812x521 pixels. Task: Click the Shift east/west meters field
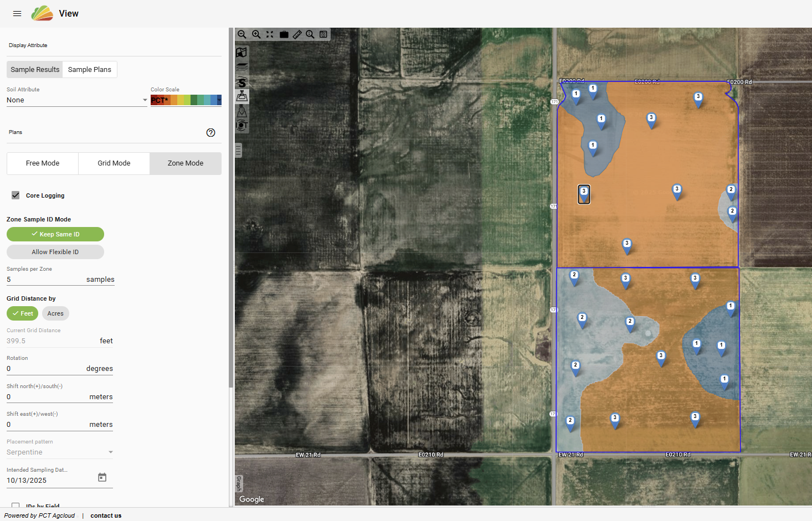(x=60, y=425)
